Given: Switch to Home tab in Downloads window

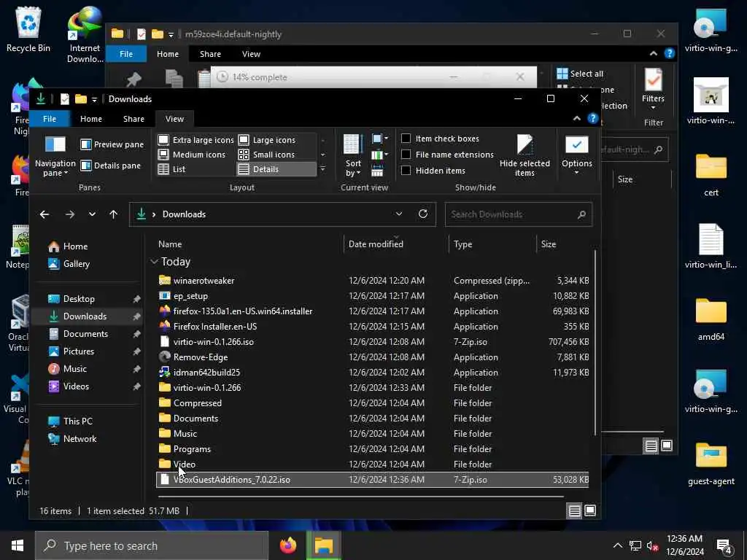Looking at the screenshot, I should 91,119.
